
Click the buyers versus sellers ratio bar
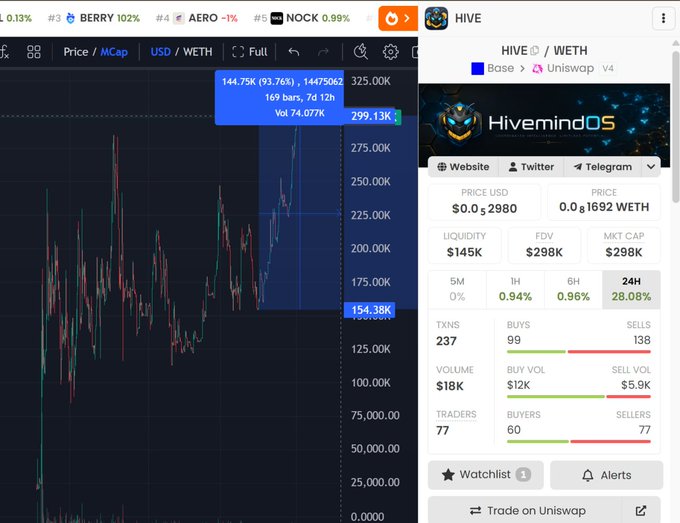pyautogui.click(x=579, y=441)
